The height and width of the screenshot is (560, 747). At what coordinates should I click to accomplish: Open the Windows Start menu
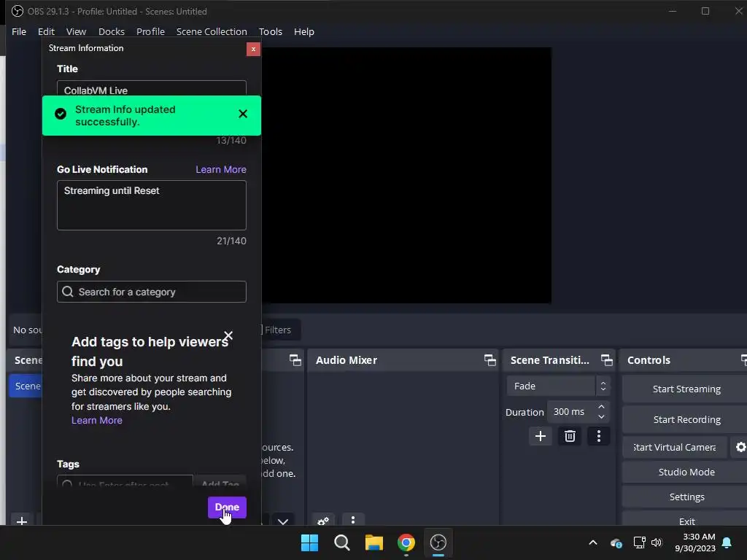309,542
